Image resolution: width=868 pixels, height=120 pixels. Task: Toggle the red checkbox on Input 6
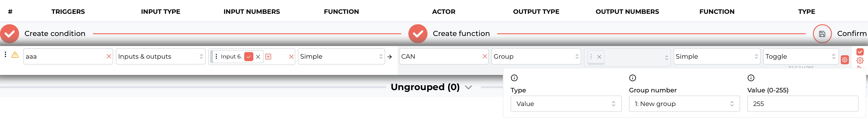tap(249, 56)
